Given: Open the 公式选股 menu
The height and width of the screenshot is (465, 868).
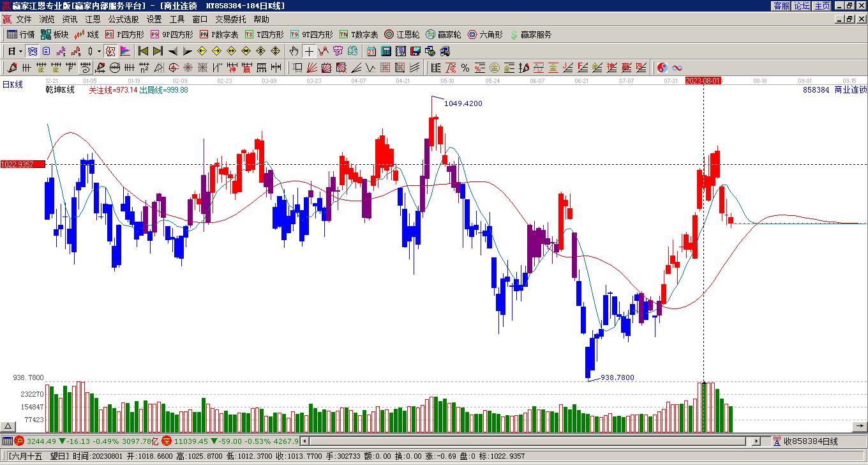Looking at the screenshot, I should pos(123,19).
